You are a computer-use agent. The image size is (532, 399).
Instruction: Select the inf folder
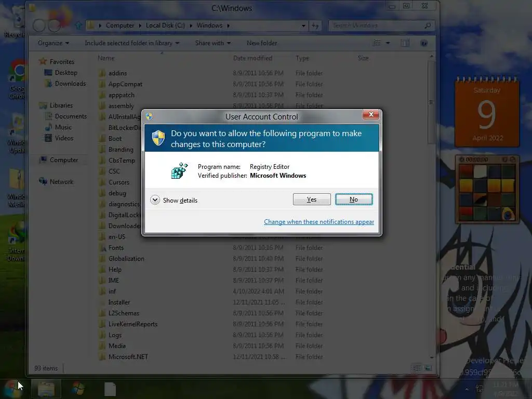pos(112,291)
